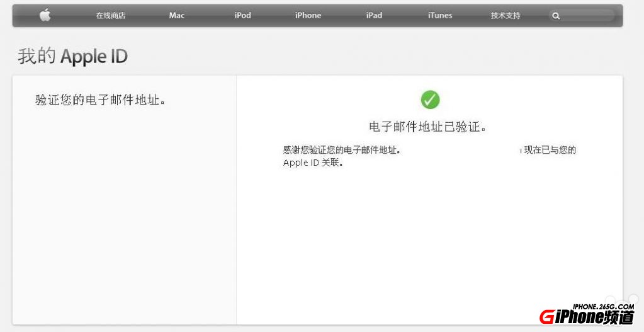Open the iTunes navigation item
644x332 pixels.
(440, 16)
